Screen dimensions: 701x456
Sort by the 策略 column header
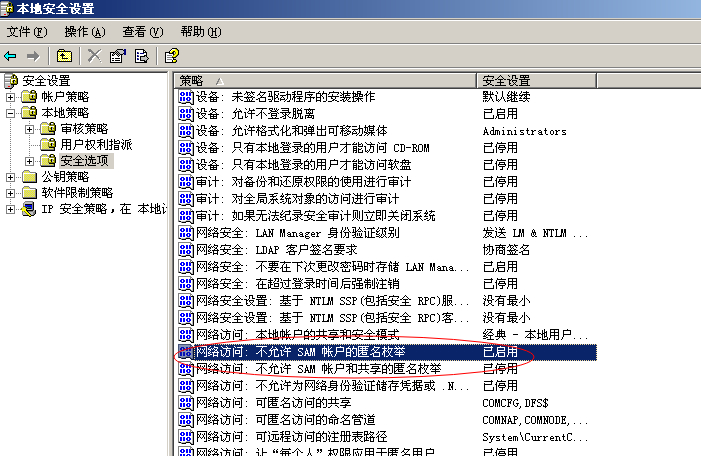tap(325, 80)
